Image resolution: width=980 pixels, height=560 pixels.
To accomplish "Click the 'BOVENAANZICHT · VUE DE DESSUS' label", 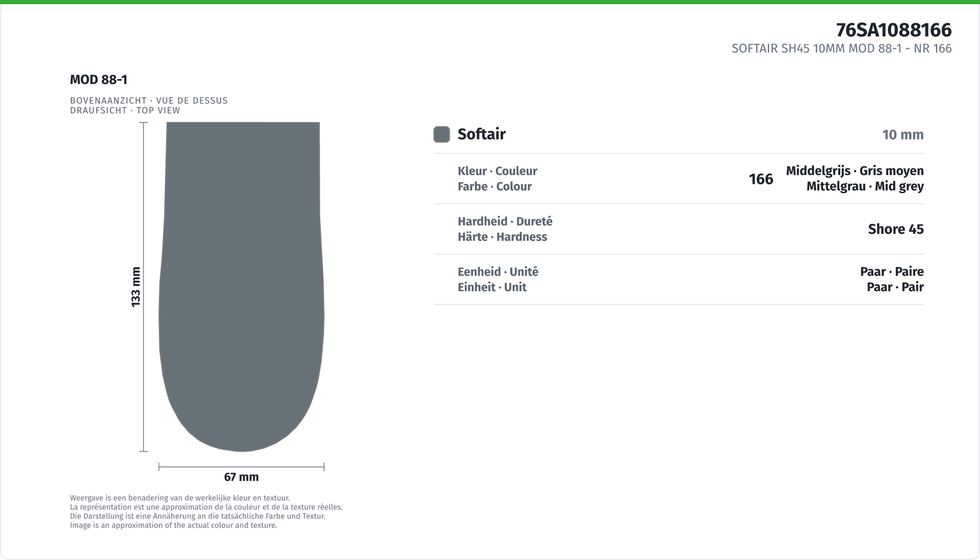I will (149, 100).
